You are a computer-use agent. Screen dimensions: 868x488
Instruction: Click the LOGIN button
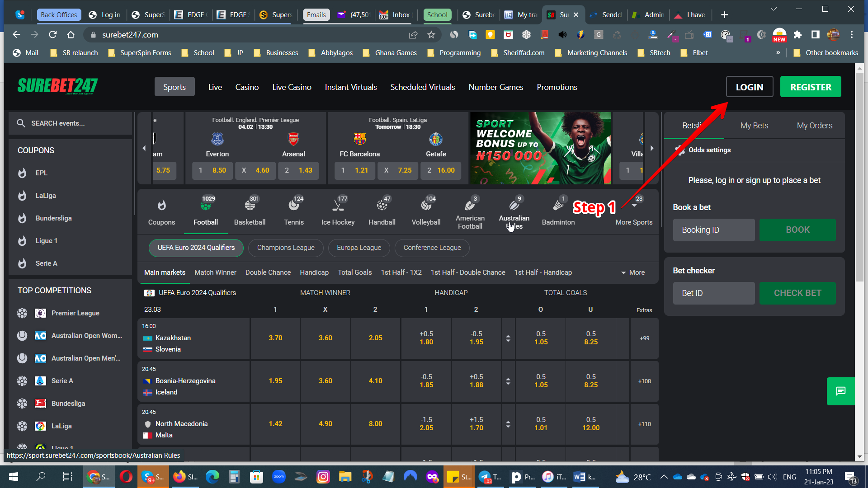coord(749,87)
